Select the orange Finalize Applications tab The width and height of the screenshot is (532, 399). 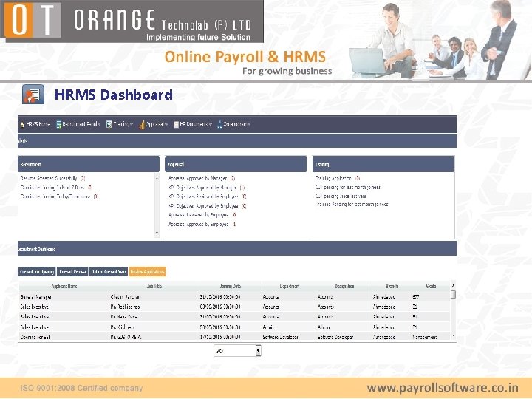click(147, 272)
